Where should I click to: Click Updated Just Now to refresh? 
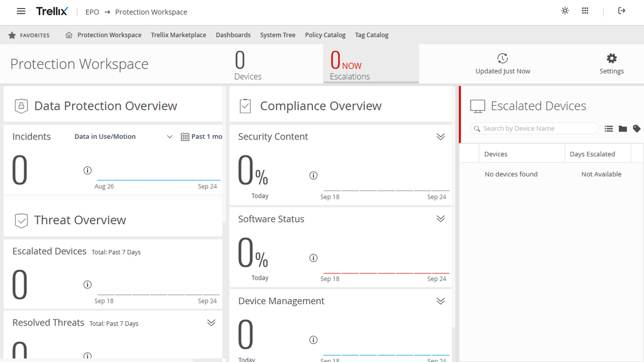pyautogui.click(x=502, y=63)
